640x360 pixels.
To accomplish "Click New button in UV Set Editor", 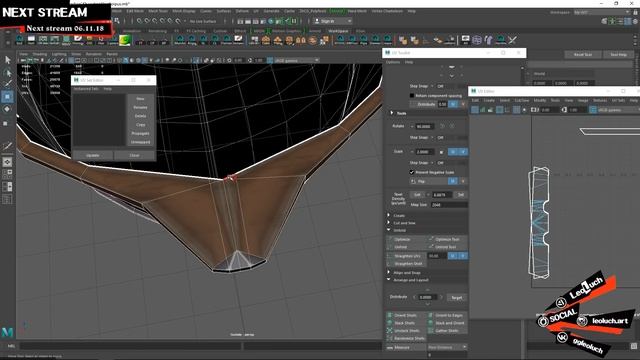I will [x=140, y=99].
